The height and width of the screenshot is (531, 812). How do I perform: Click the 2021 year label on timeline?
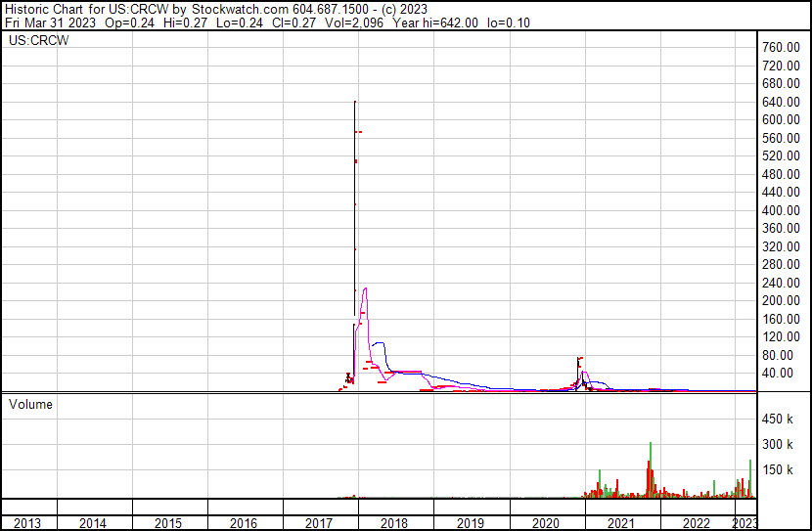pyautogui.click(x=621, y=523)
